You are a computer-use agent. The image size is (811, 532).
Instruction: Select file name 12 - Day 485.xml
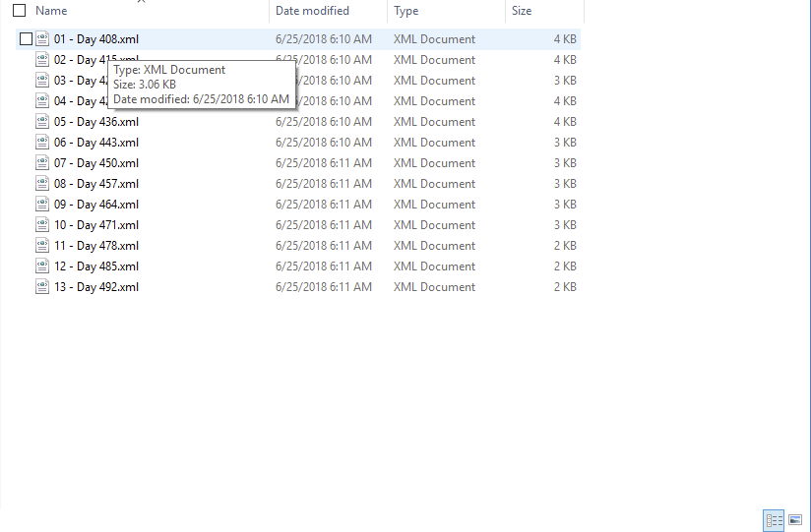click(x=96, y=266)
